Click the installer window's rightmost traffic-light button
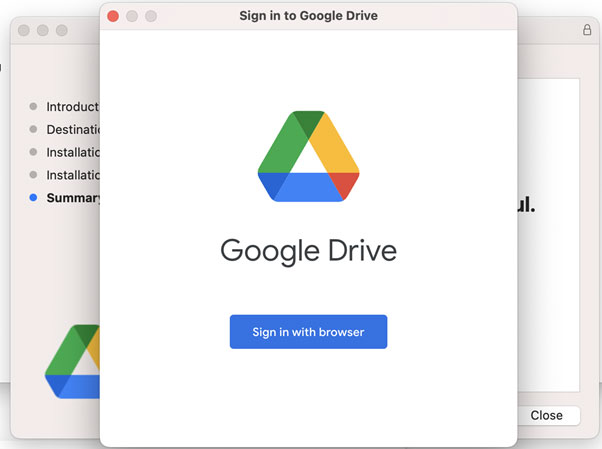Viewport: 602px width, 449px height. 62,30
